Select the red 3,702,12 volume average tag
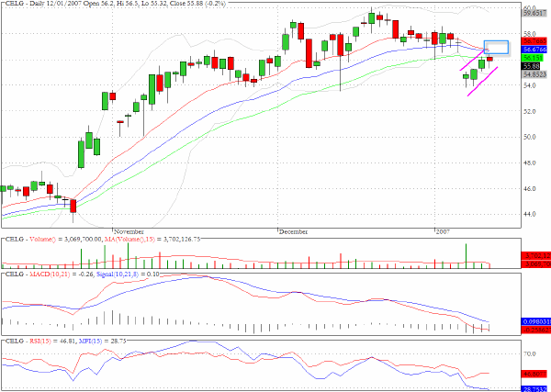This screenshot has height=392, width=551. 536,255
